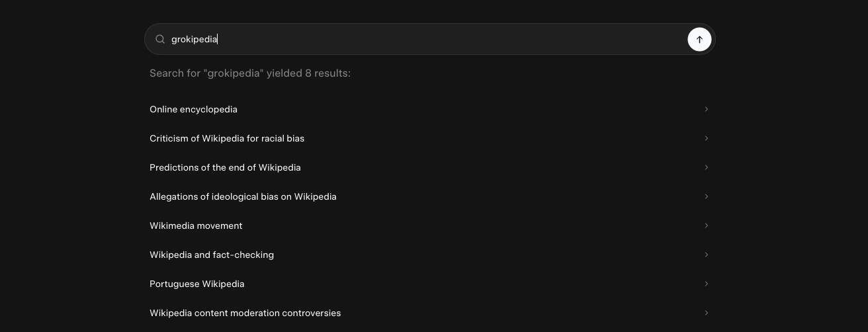This screenshot has height=332, width=868.
Task: Click chevron beside Wikipedia and fact-checking
Action: 706,255
